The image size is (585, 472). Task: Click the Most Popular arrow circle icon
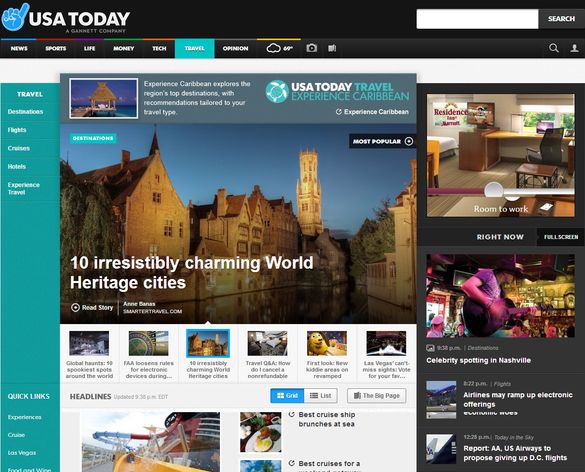(409, 141)
